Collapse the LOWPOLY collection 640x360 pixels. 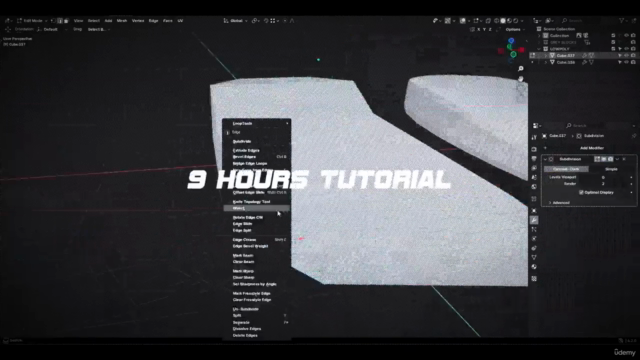539,49
